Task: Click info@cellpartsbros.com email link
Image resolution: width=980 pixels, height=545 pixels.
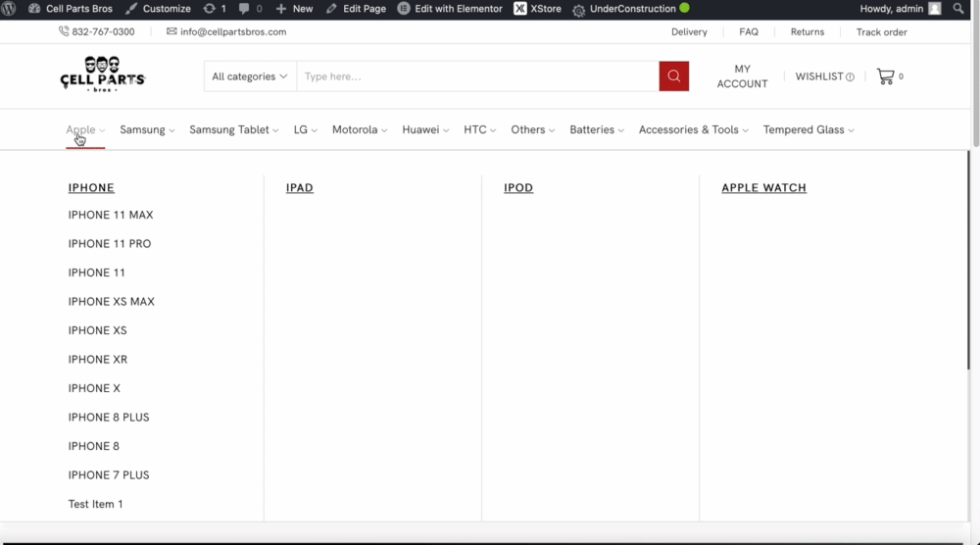Action: pos(226,32)
